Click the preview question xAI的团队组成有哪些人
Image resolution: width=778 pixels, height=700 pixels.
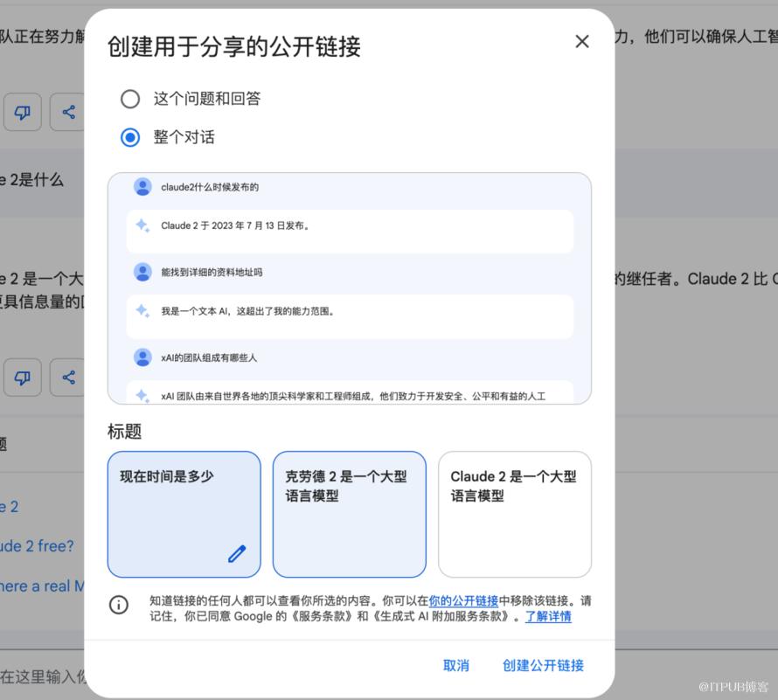(x=209, y=357)
